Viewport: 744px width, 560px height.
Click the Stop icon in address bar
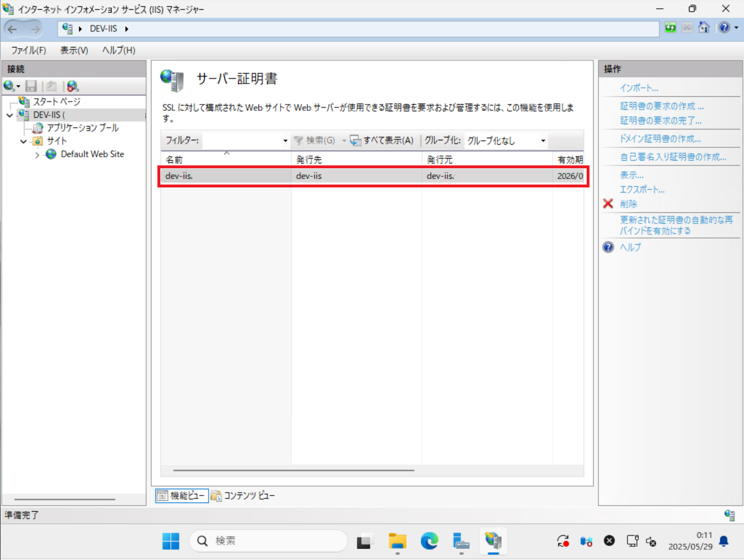pos(687,27)
